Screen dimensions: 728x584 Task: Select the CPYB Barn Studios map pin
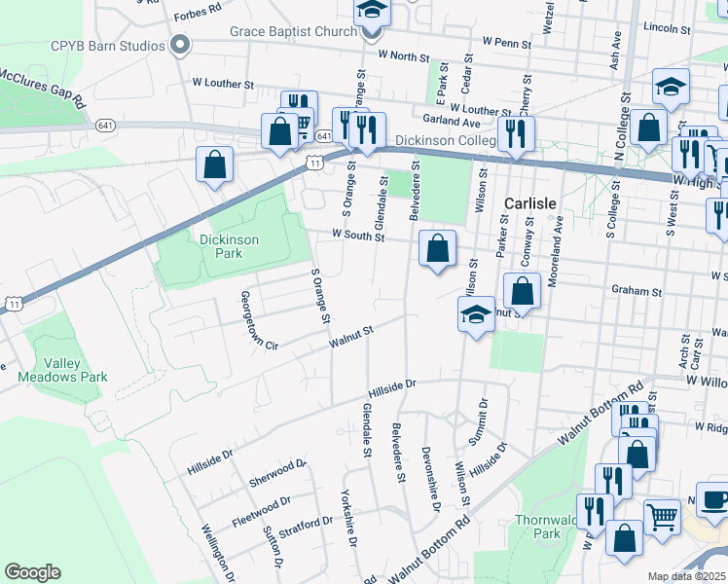[180, 46]
